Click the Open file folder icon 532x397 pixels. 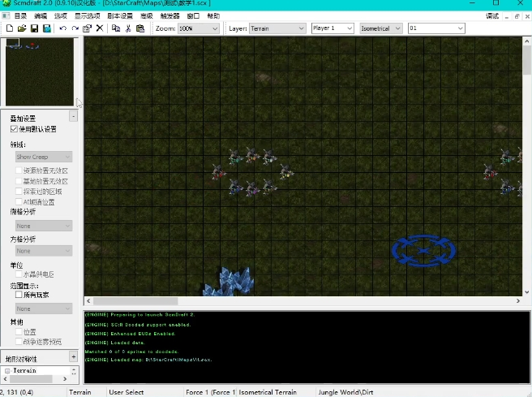click(22, 28)
